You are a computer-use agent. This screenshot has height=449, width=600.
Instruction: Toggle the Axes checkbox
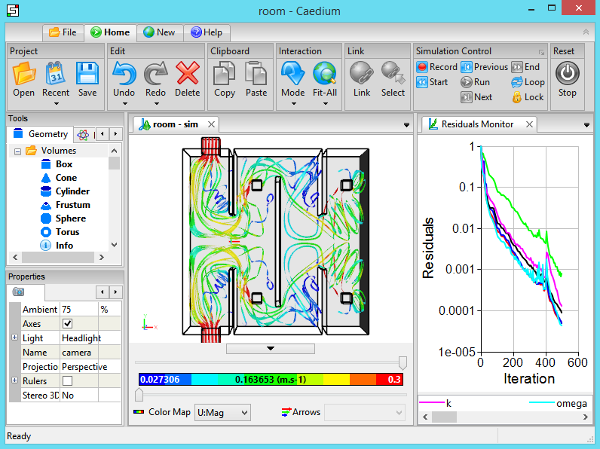[68, 323]
